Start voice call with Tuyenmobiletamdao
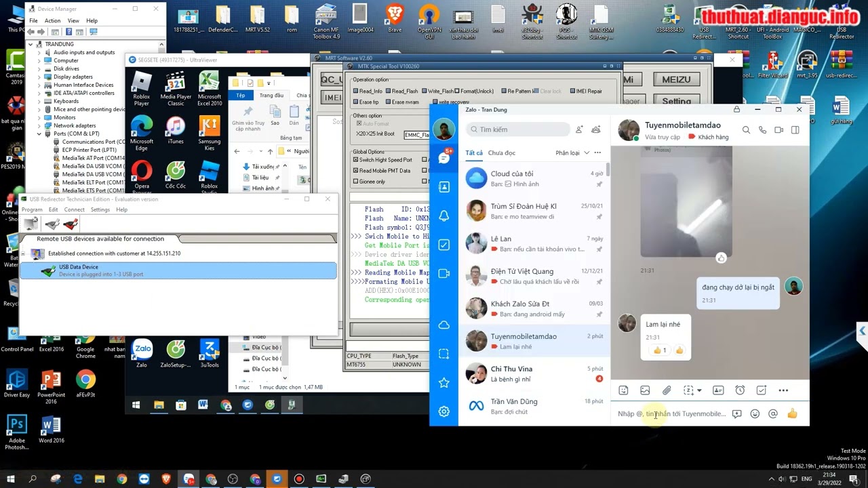The height and width of the screenshot is (488, 868). point(762,130)
